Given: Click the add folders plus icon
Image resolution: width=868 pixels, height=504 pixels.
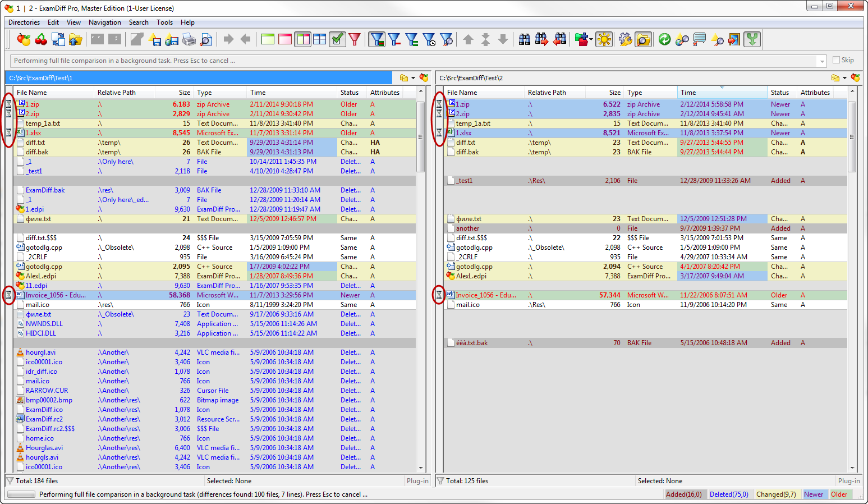Looking at the screenshot, I should click(x=581, y=39).
